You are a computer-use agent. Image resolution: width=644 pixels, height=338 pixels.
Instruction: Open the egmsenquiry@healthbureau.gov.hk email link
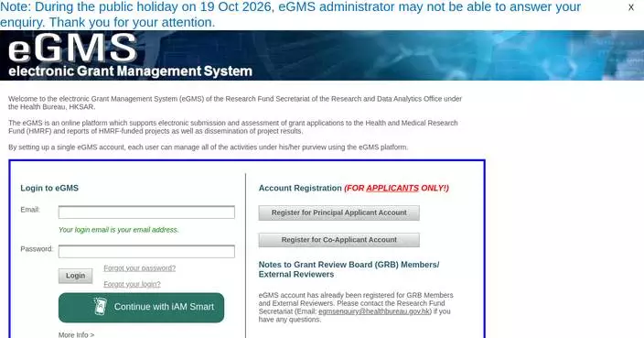click(374, 311)
